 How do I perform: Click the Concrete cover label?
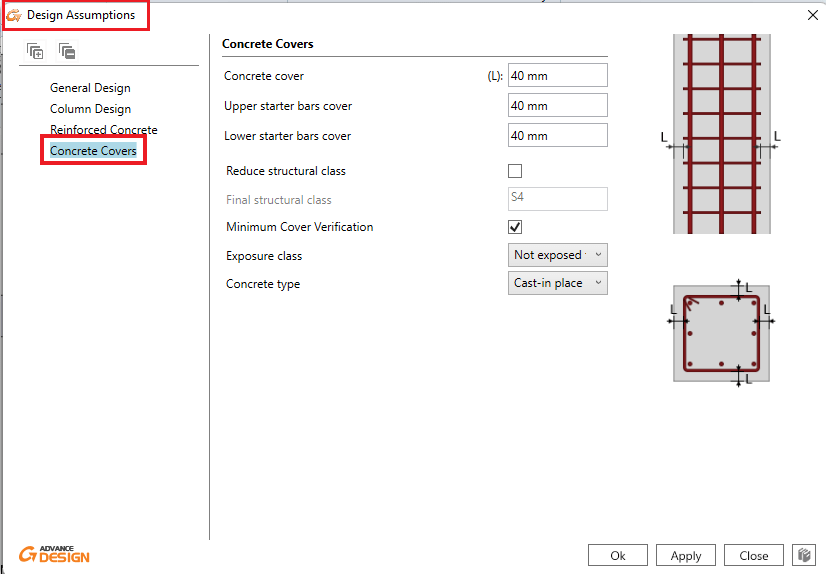point(264,76)
